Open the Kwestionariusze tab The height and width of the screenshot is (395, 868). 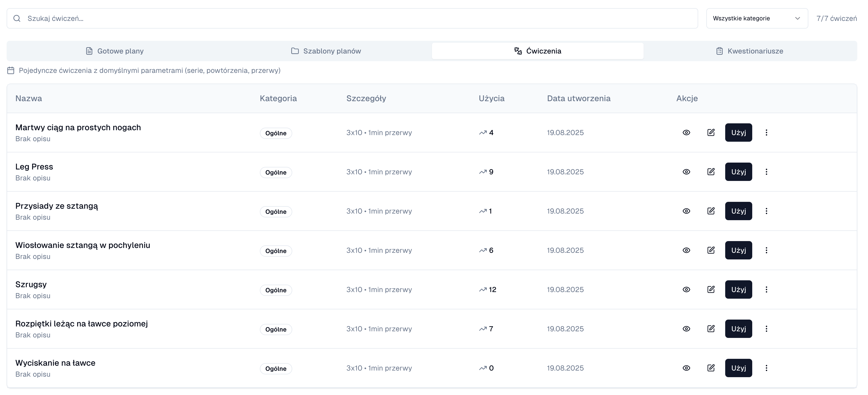pyautogui.click(x=750, y=51)
